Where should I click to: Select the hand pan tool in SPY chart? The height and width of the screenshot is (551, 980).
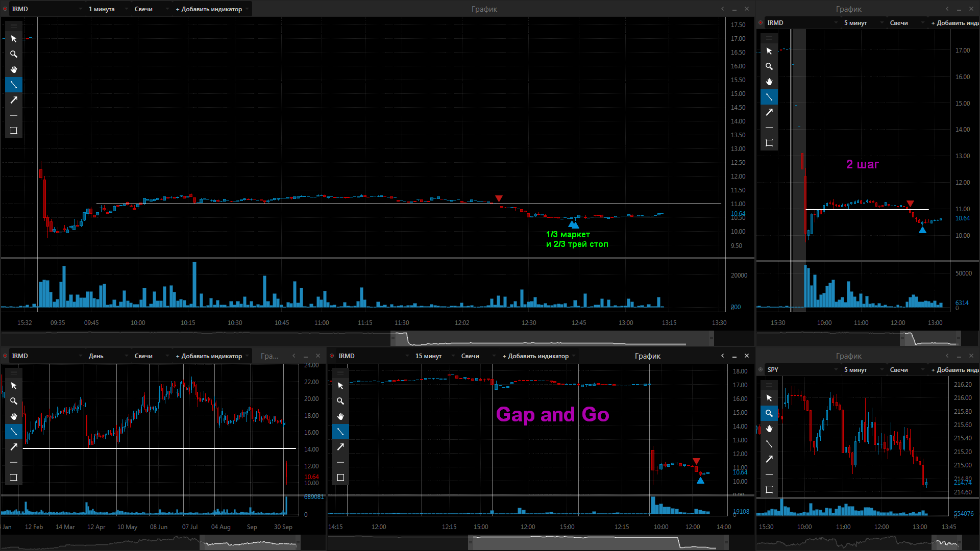pos(769,429)
